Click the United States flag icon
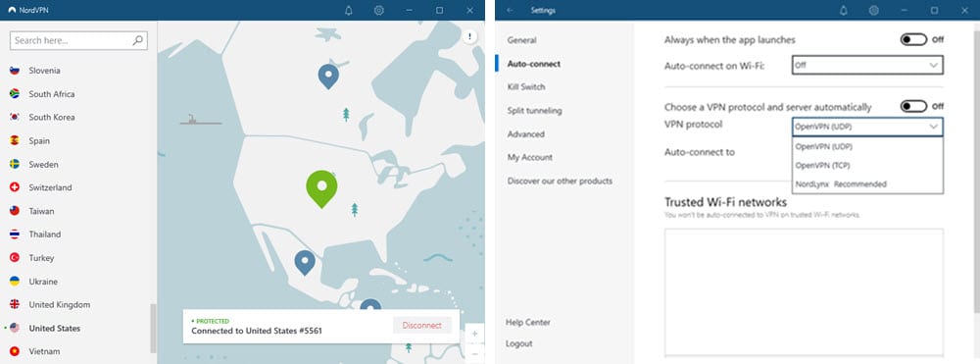 [15, 329]
